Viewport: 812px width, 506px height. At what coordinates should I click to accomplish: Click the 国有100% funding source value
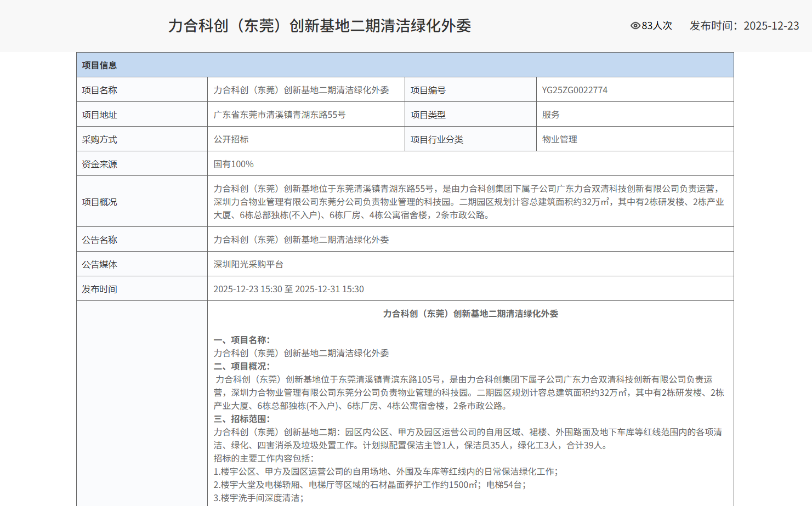234,164
